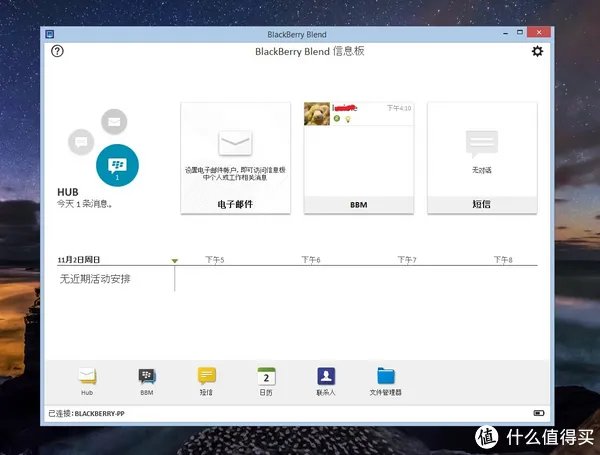The width and height of the screenshot is (600, 455).
Task: Open the help question mark icon
Action: point(57,51)
